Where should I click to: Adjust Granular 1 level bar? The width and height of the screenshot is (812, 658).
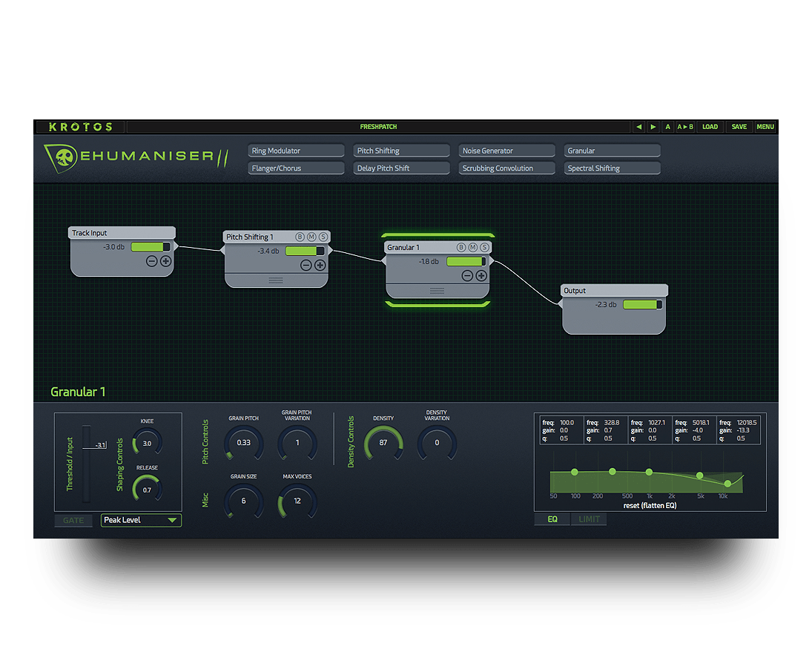pos(466,262)
